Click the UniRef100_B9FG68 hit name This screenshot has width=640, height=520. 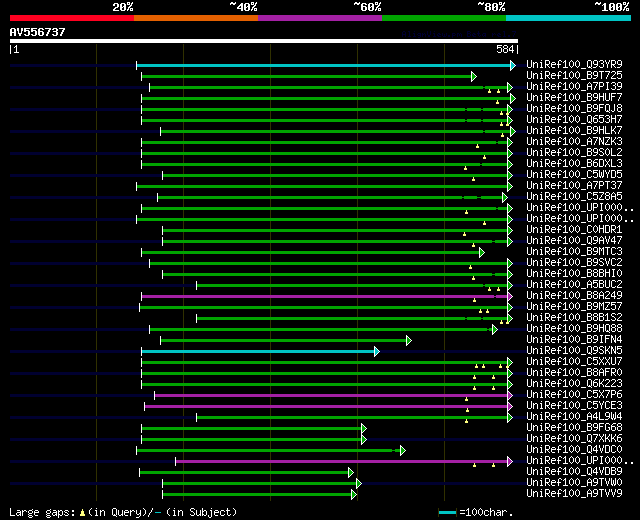[574, 428]
